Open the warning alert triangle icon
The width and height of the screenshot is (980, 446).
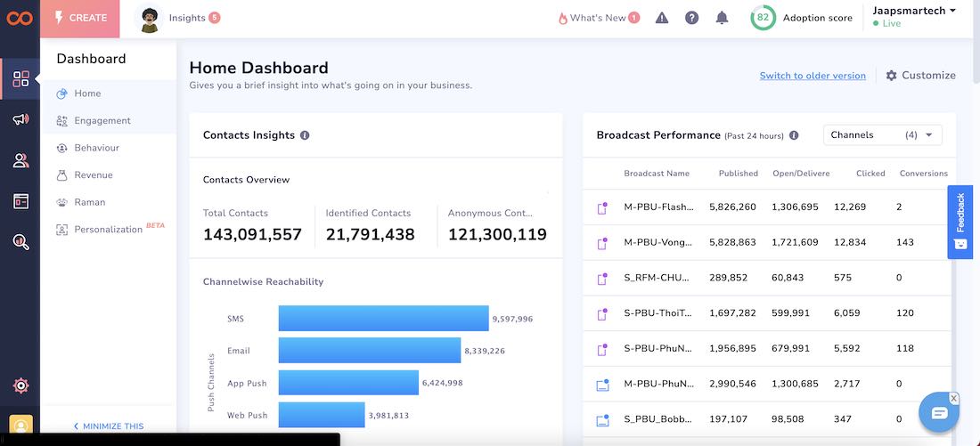(661, 18)
